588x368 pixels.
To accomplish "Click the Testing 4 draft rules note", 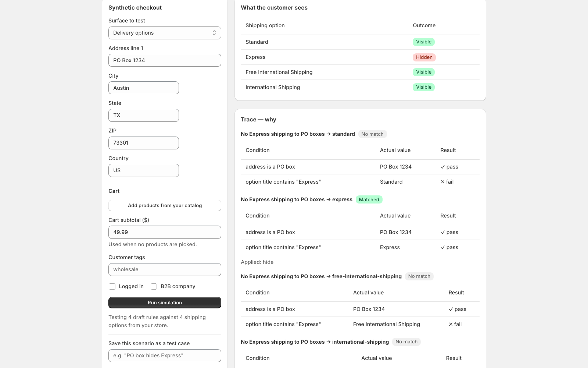I will point(157,321).
